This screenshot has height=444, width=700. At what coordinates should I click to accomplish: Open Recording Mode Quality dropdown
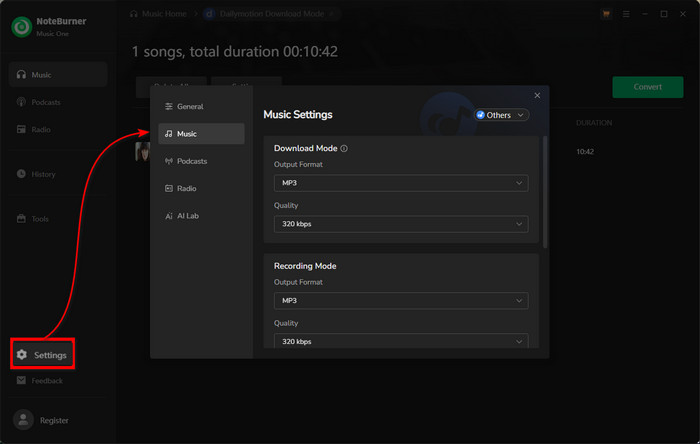pos(401,341)
